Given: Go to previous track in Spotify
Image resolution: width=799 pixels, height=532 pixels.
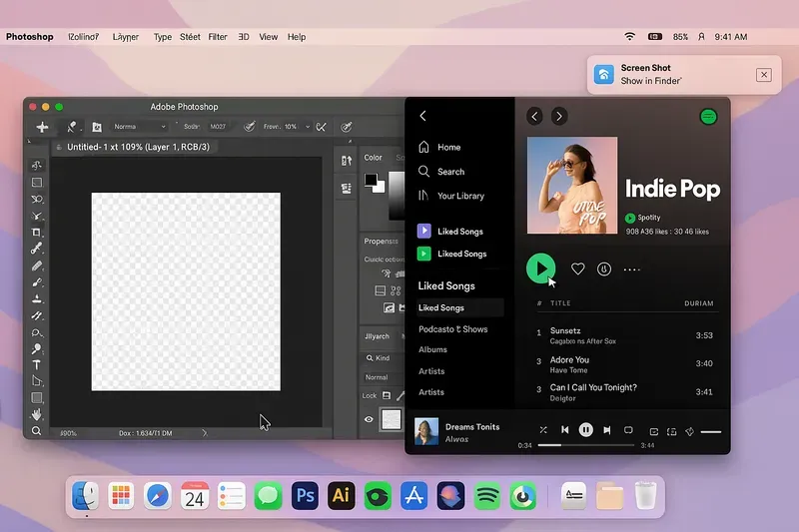Looking at the screenshot, I should [x=564, y=430].
